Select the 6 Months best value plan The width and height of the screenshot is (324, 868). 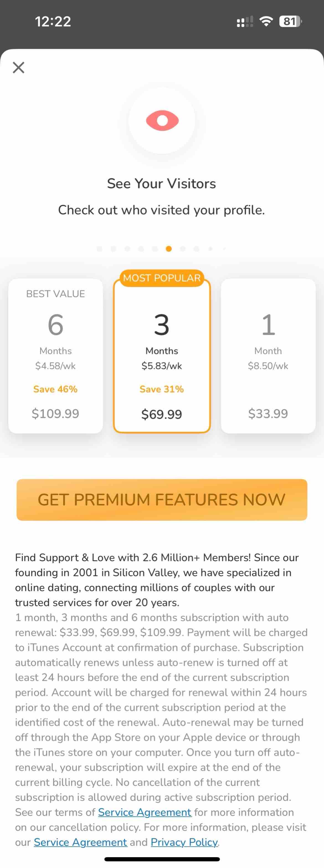55,356
